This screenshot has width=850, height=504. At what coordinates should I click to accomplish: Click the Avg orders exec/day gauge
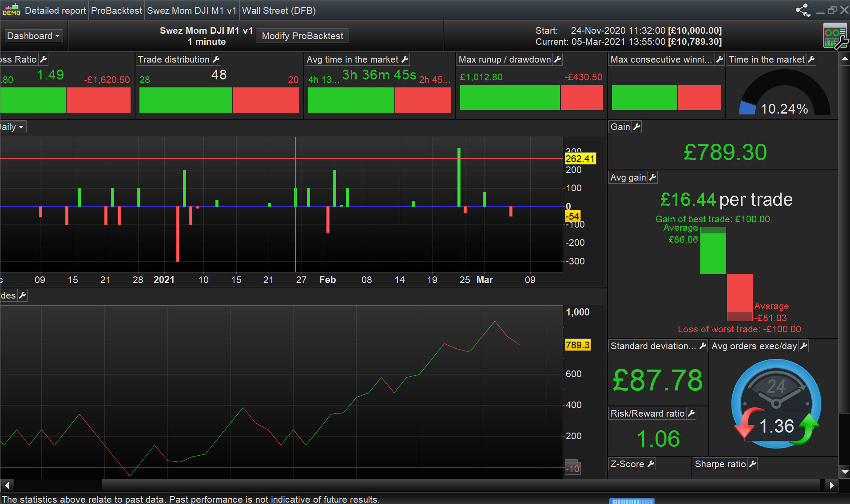[776, 404]
